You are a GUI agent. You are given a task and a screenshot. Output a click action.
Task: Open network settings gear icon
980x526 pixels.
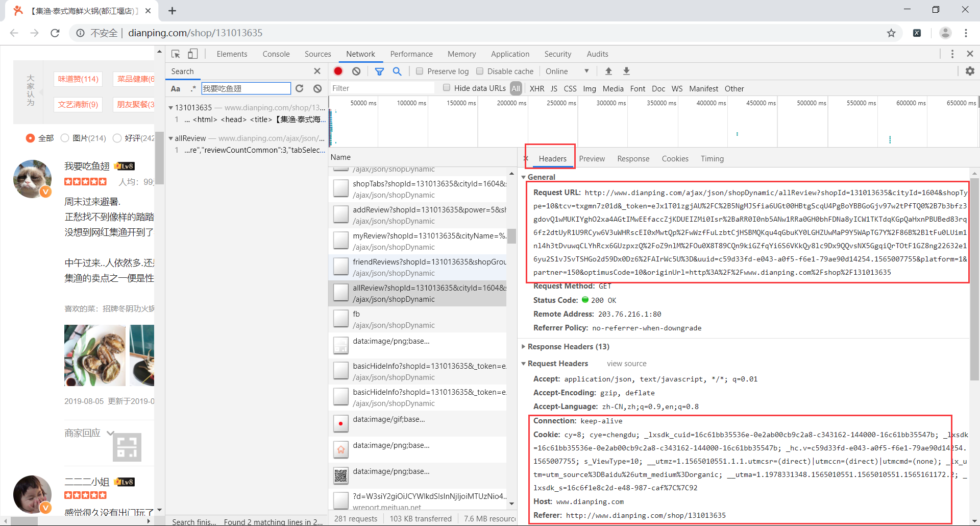(x=970, y=71)
